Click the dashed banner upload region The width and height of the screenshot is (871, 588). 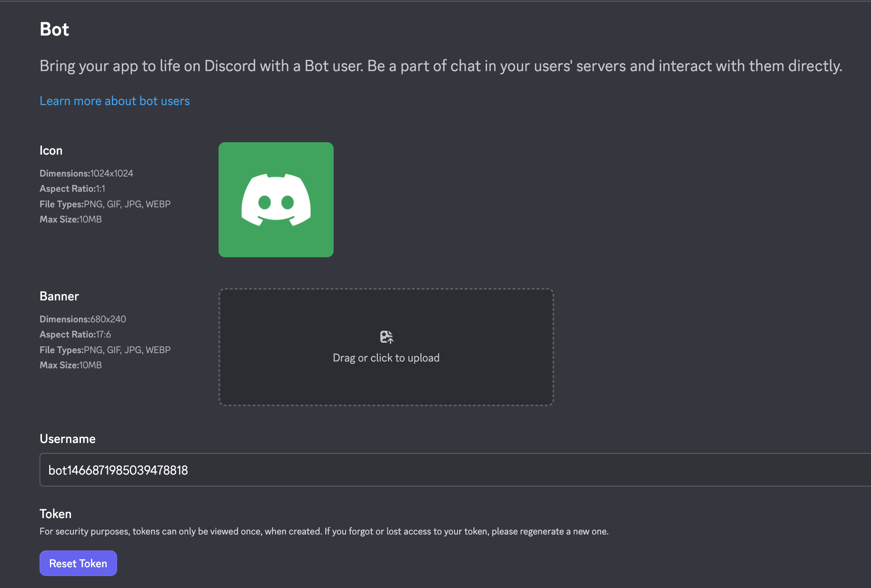(x=386, y=347)
